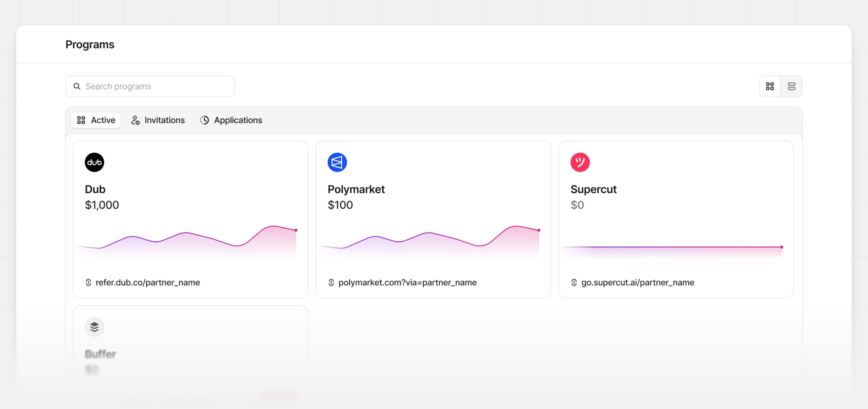Select the Active tab
The height and width of the screenshot is (409, 868).
pos(96,120)
